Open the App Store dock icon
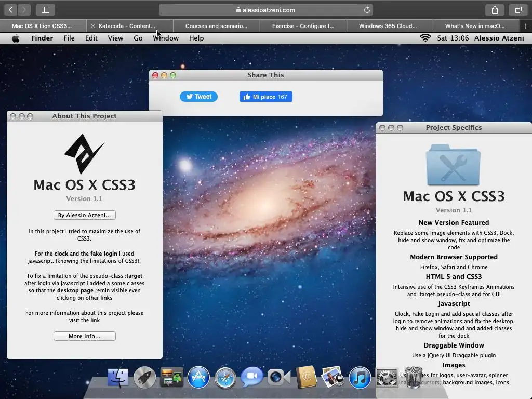 pyautogui.click(x=198, y=377)
